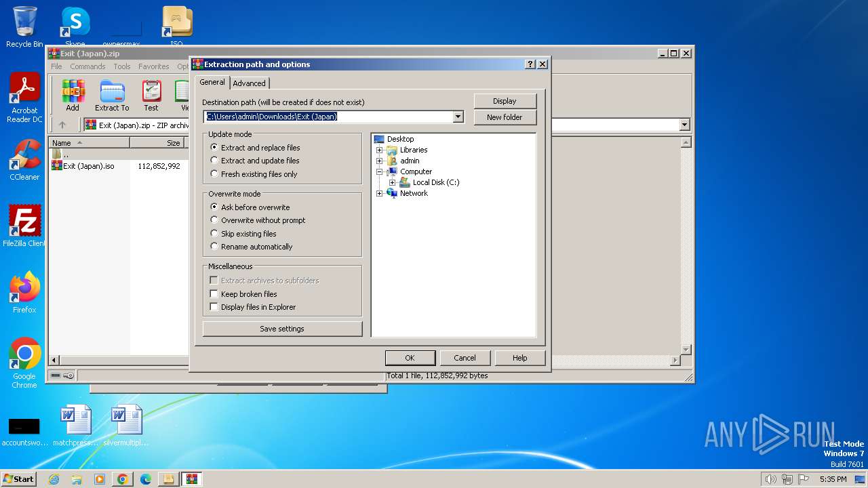This screenshot has width=868, height=488.
Task: Open Commands menu in WinRAR
Action: 87,66
